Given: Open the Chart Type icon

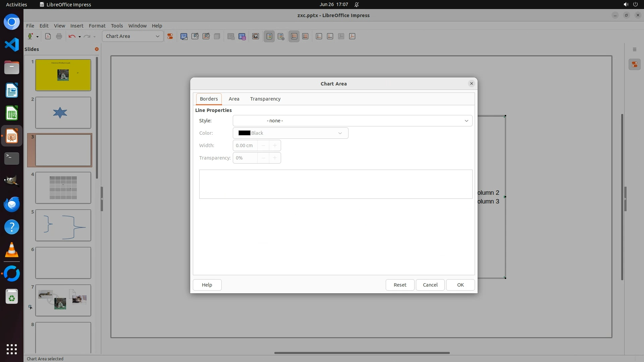Looking at the screenshot, I should tap(184, 36).
